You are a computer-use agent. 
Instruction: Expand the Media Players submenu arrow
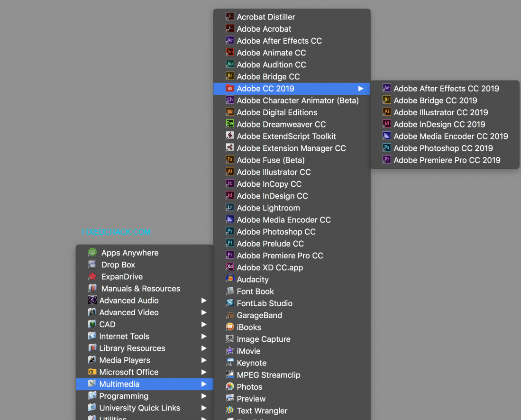[x=204, y=360]
